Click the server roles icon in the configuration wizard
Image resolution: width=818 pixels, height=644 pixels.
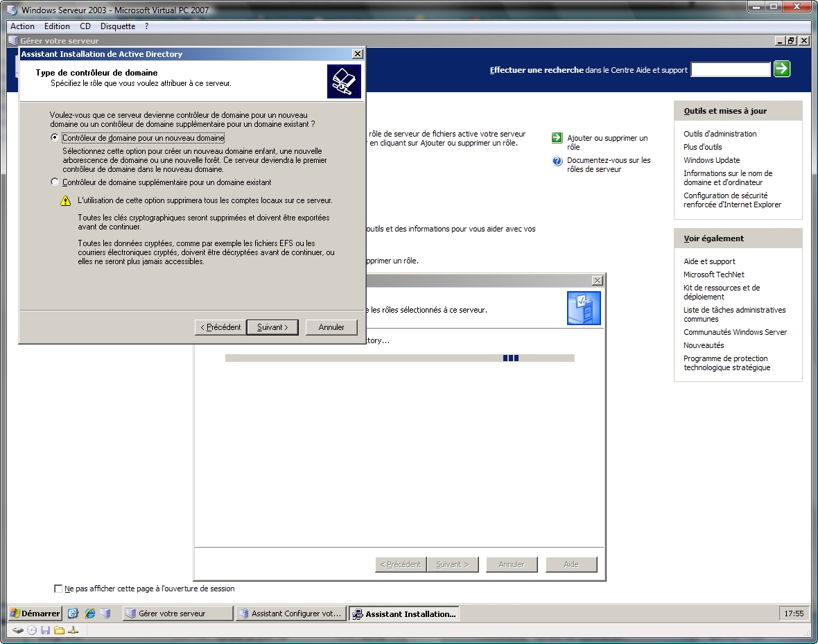click(x=584, y=308)
